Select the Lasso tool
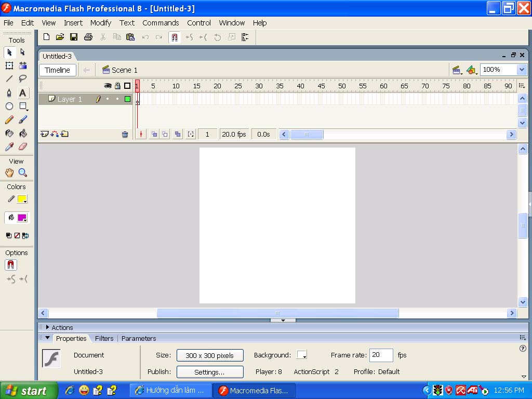532x399 pixels. tap(23, 79)
